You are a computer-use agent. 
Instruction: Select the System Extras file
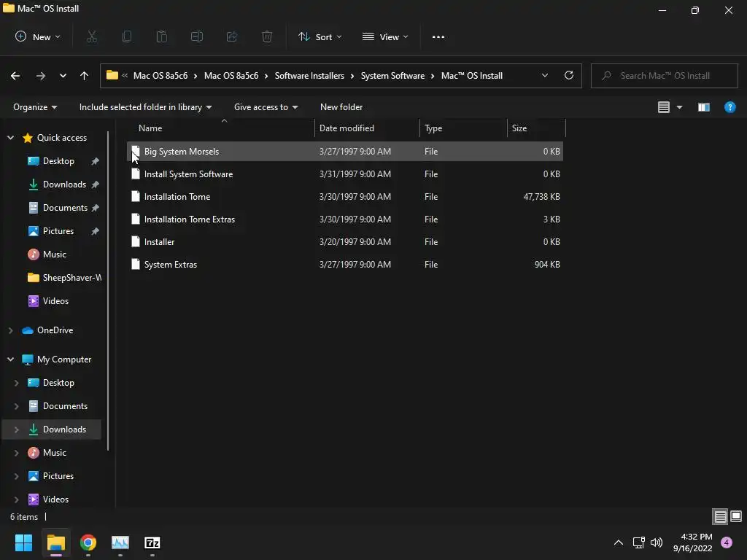345,264
